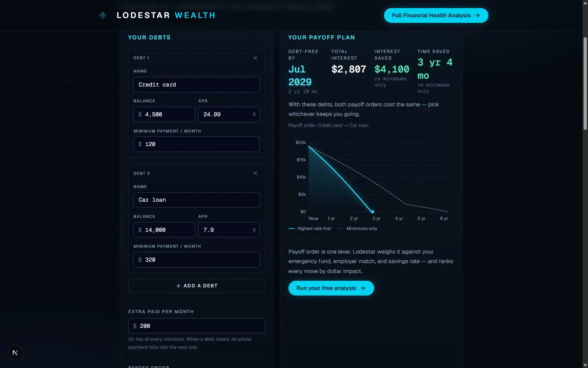Edit the Car loan name field
Viewport: 588px width, 368px height.
pyautogui.click(x=197, y=200)
